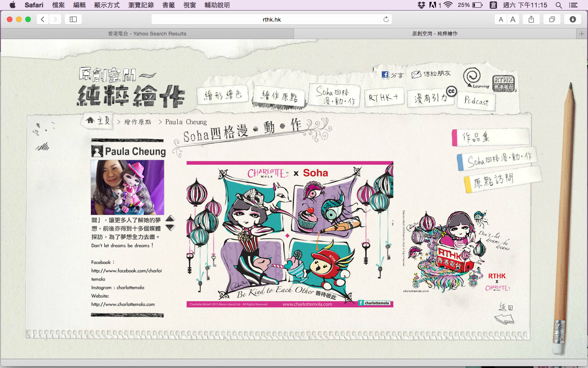588x368 pixels.
Task: Open the 輔助說明 menu
Action: click(217, 5)
